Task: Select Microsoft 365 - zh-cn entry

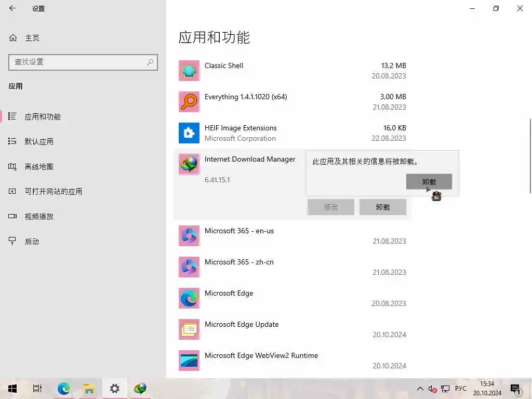Action: [x=239, y=262]
